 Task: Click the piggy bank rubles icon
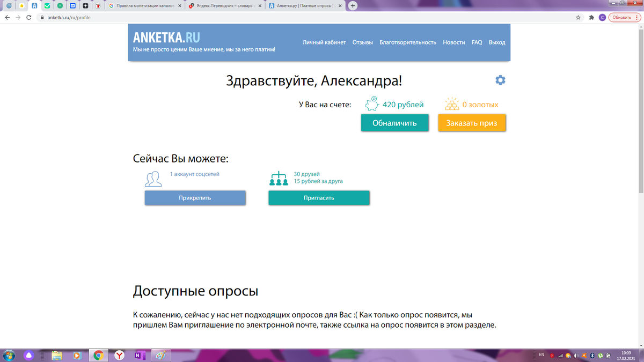372,104
